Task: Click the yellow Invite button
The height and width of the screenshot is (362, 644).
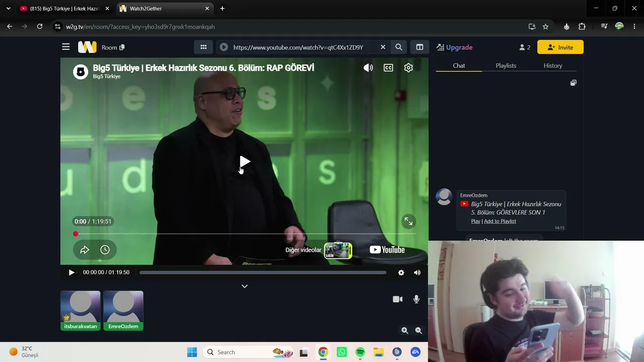Action: (x=560, y=47)
